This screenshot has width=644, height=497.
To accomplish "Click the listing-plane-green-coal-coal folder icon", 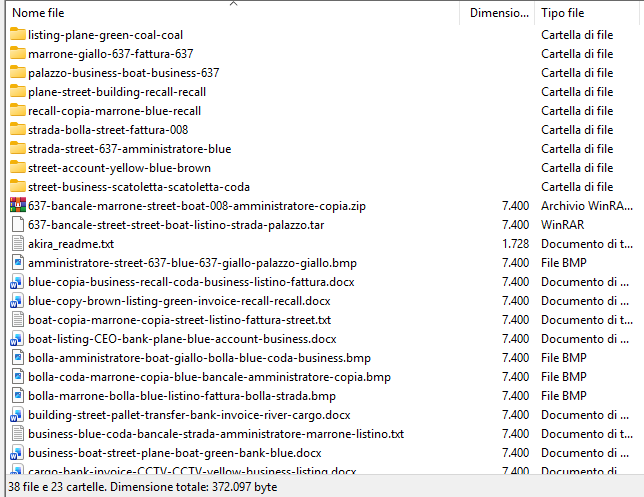I will pos(17,35).
